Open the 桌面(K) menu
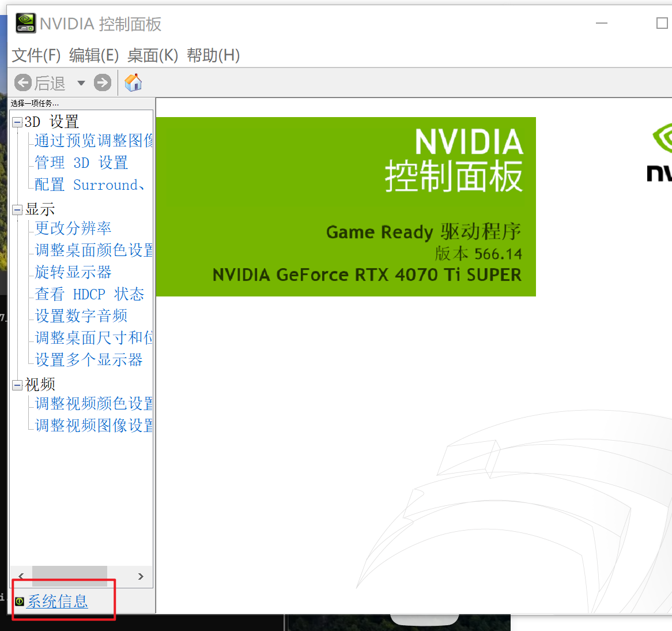 pyautogui.click(x=153, y=55)
